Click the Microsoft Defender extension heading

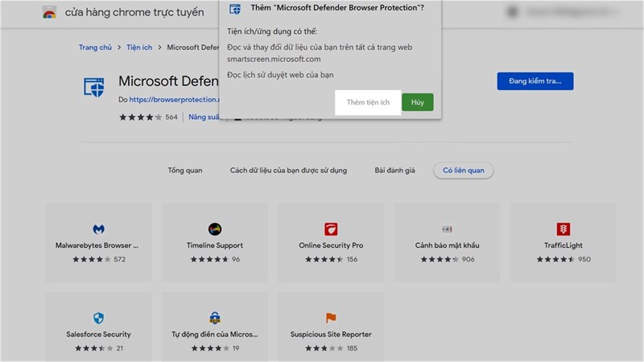(169, 81)
